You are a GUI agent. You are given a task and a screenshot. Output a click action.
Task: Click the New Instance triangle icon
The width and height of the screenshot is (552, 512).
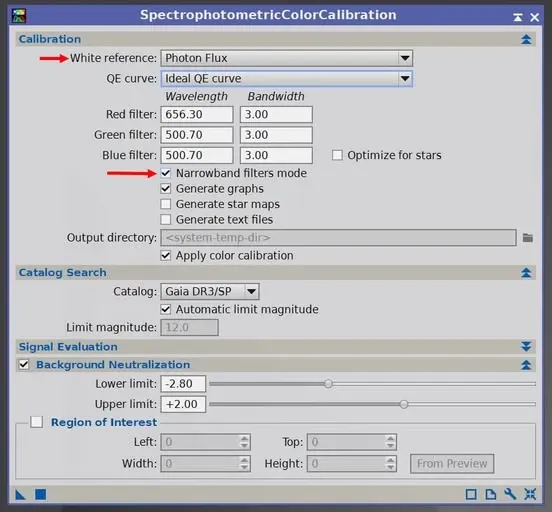[20, 494]
